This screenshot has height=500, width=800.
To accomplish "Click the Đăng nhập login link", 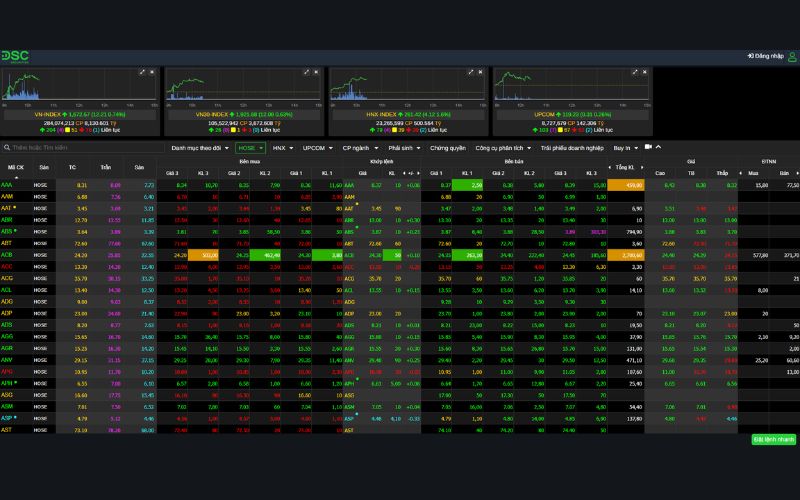I will click(x=764, y=56).
